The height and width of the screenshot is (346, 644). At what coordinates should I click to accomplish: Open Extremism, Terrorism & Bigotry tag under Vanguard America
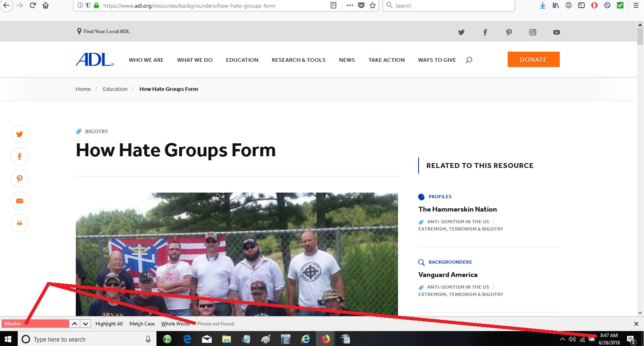(461, 294)
